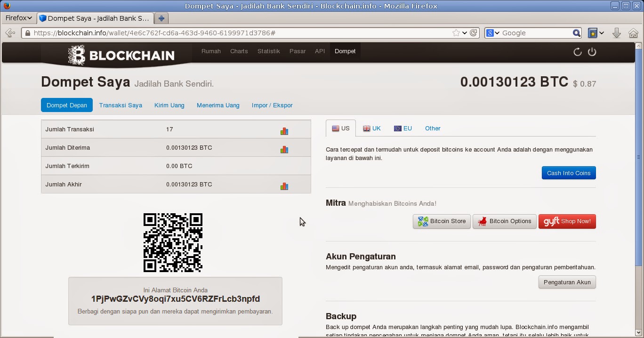Select the US deposit tab
The width and height of the screenshot is (644, 338).
[x=341, y=128]
